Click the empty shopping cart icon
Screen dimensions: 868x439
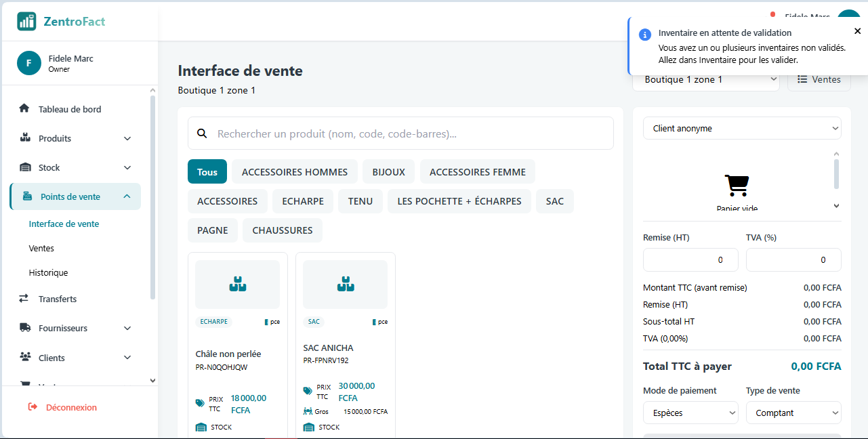[x=737, y=184]
